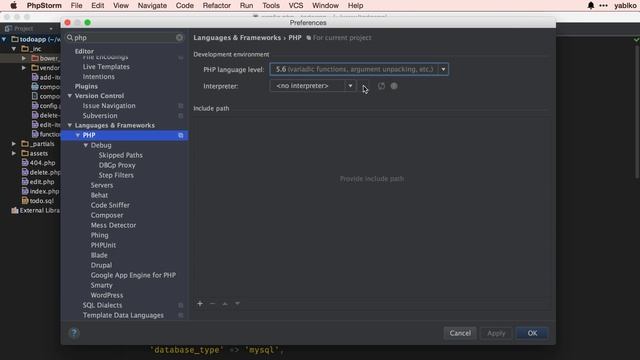The width and height of the screenshot is (640, 360).
Task: Click project-level icon beside Subversion
Action: 180,116
